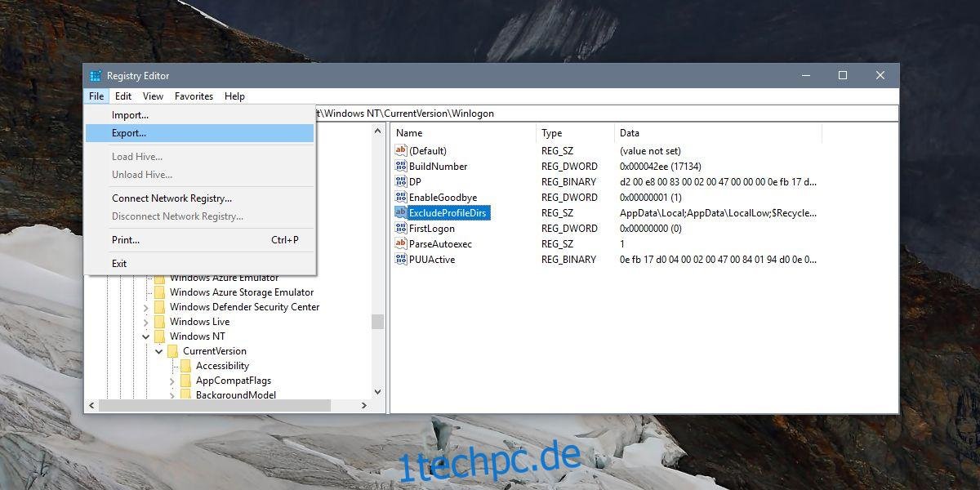Select the BuildNumber value name
The image size is (980, 490).
(x=438, y=166)
